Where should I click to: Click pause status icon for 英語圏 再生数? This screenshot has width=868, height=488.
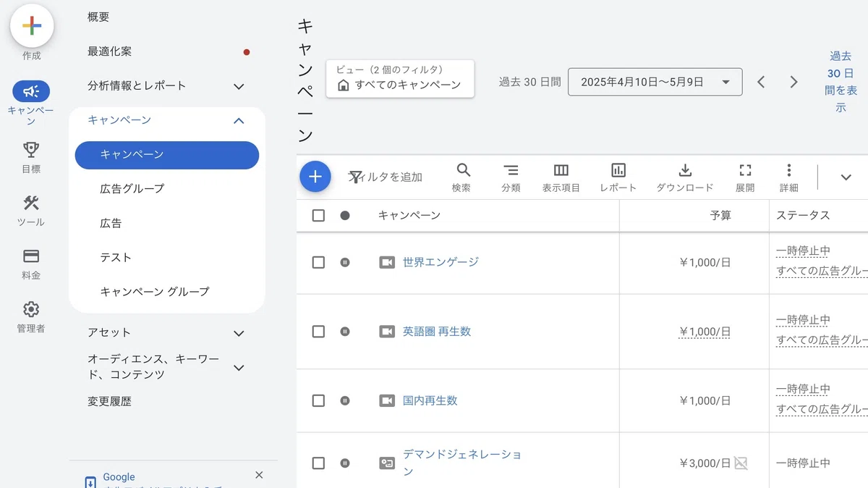pos(345,332)
